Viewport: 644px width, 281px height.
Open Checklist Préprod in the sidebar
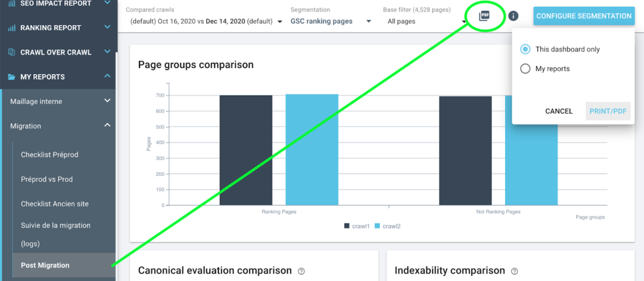[x=49, y=154]
